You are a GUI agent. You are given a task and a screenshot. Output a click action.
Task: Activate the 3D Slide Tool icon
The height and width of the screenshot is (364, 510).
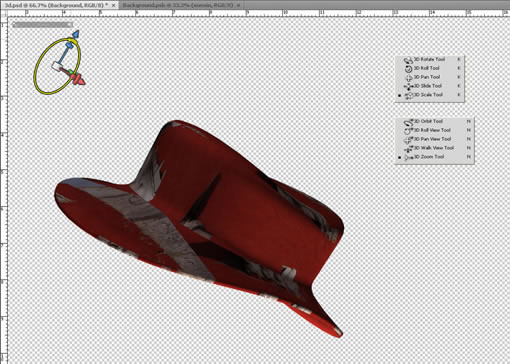[408, 87]
